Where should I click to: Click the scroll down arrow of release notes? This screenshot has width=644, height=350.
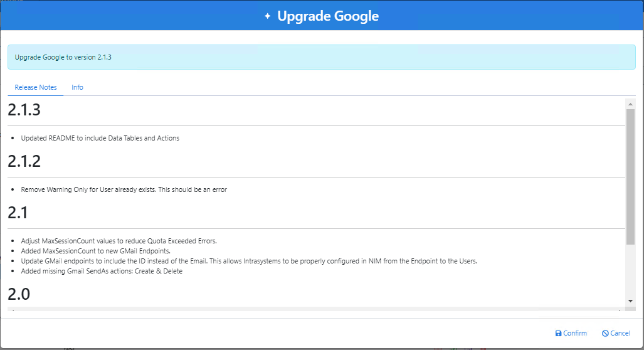pos(630,302)
